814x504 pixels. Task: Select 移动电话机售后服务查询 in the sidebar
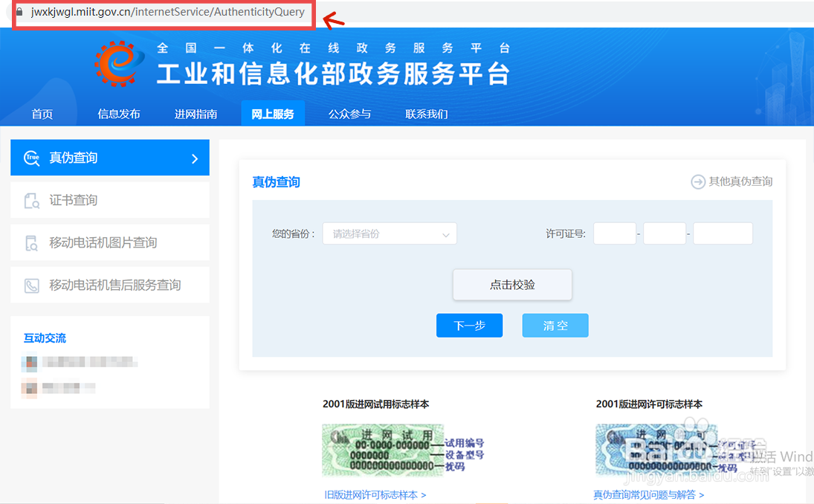click(x=110, y=285)
